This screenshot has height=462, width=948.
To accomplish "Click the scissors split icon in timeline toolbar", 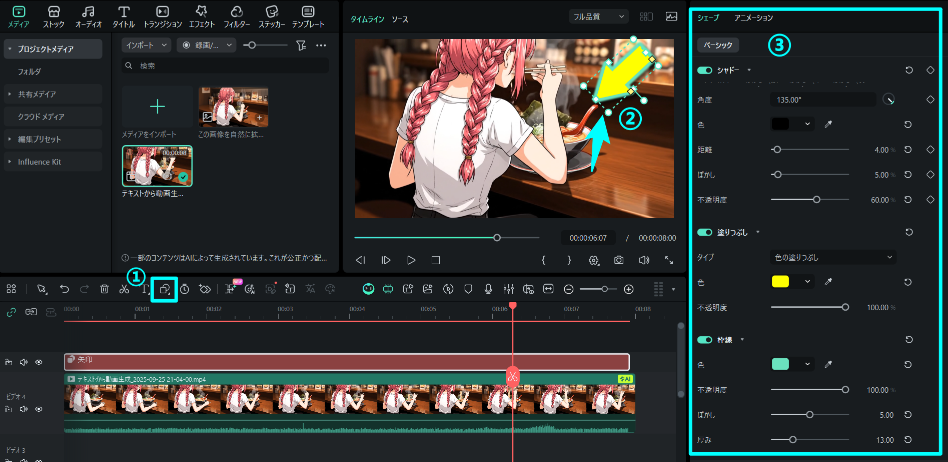I will click(x=123, y=288).
